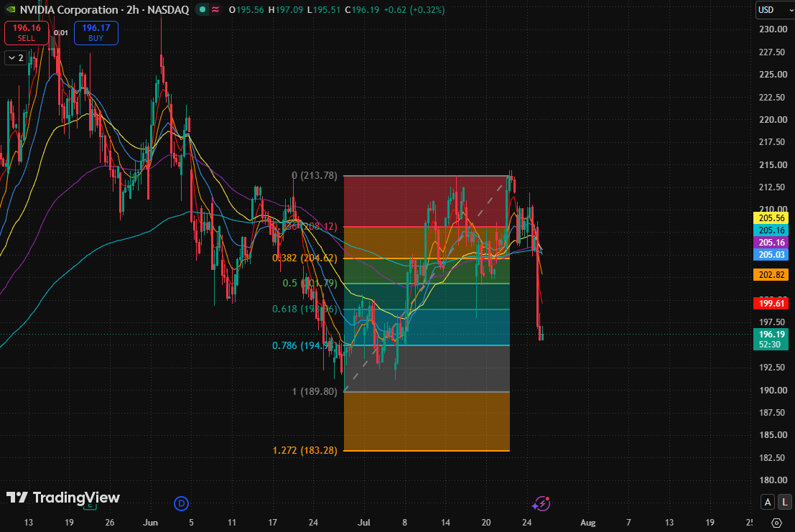Click the Aug label on the time axis
Image resolution: width=795 pixels, height=532 pixels.
click(x=587, y=523)
